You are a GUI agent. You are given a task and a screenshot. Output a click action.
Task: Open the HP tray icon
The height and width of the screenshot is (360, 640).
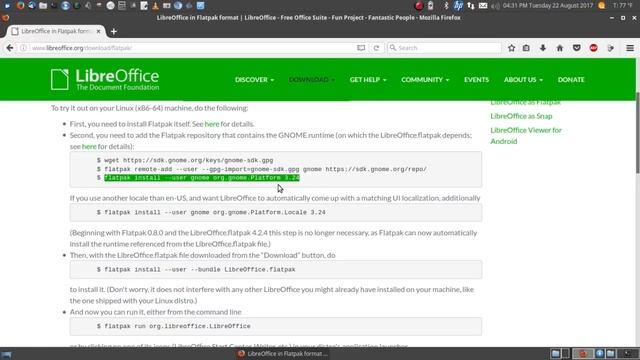(458, 6)
